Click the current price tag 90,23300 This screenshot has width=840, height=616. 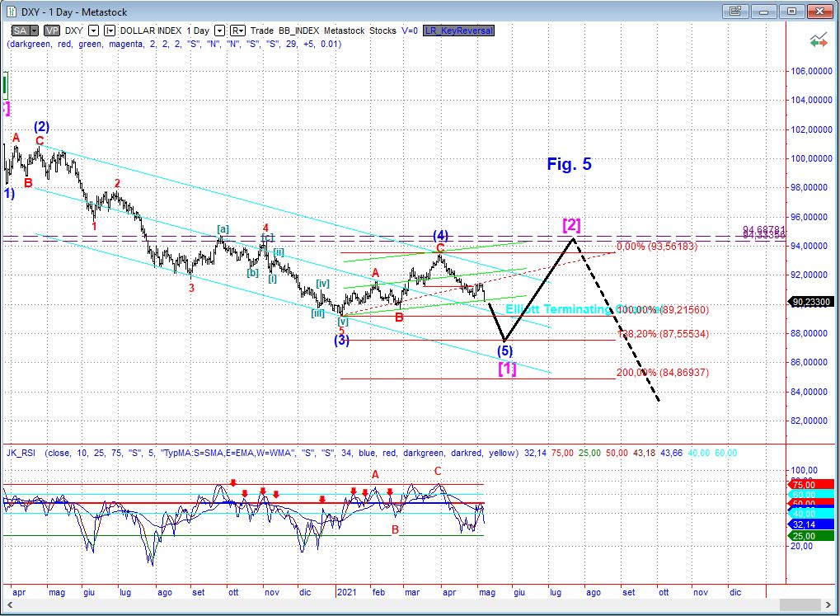(810, 303)
